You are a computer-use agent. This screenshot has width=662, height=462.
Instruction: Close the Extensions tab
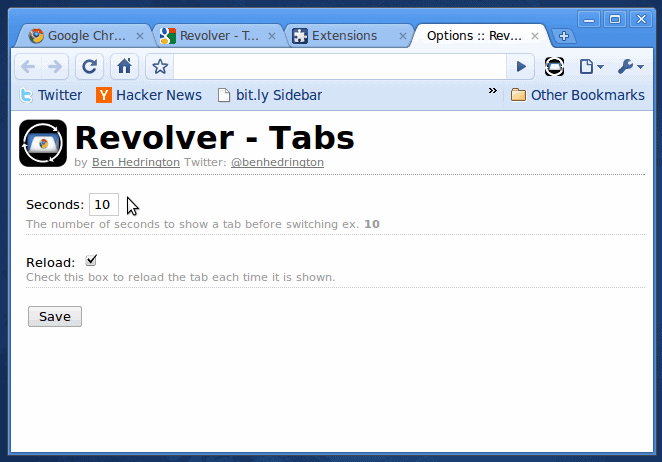coord(403,36)
